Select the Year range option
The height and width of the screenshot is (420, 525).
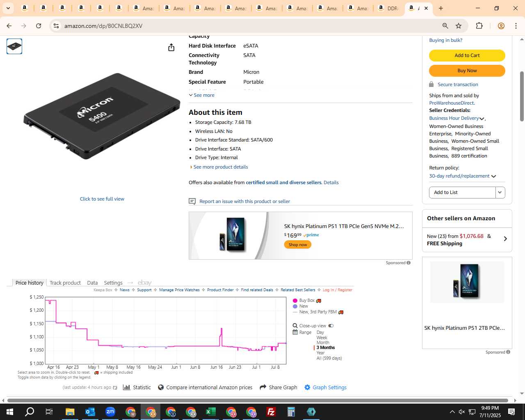pos(320,353)
